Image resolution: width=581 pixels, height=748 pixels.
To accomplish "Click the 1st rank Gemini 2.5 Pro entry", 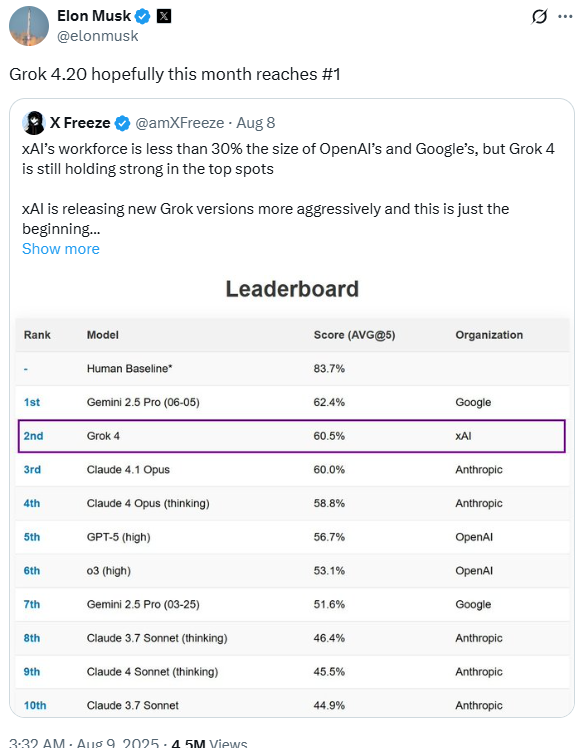I will tap(292, 402).
